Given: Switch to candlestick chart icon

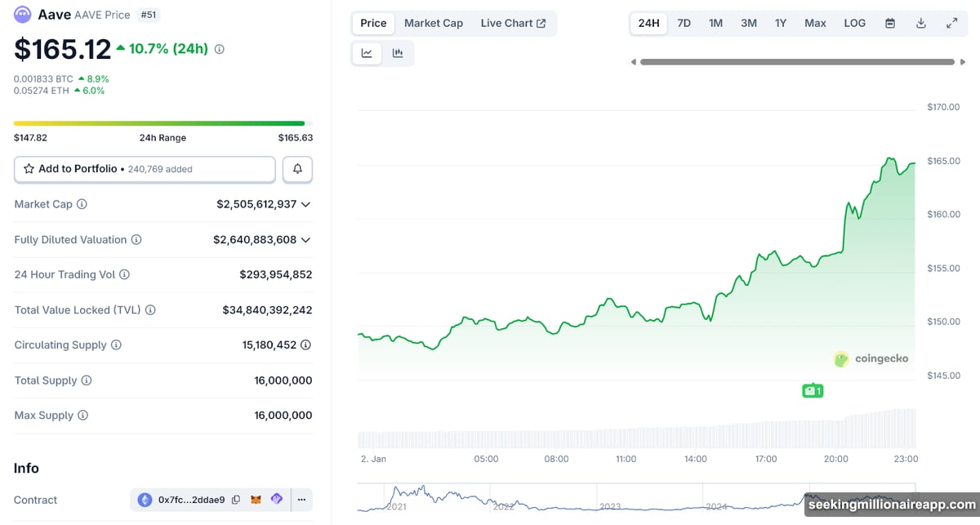Looking at the screenshot, I should tap(398, 52).
